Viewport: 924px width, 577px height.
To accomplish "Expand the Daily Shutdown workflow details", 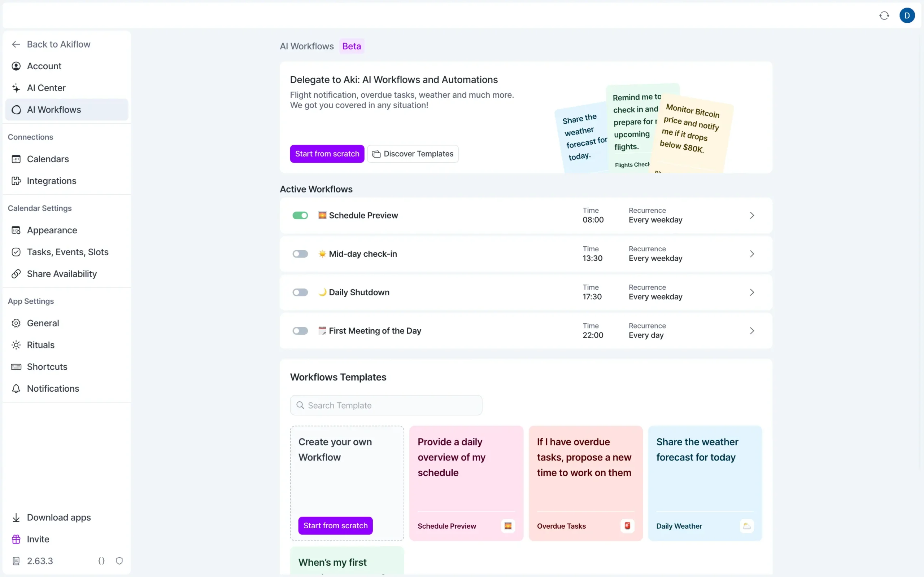I will click(x=752, y=292).
